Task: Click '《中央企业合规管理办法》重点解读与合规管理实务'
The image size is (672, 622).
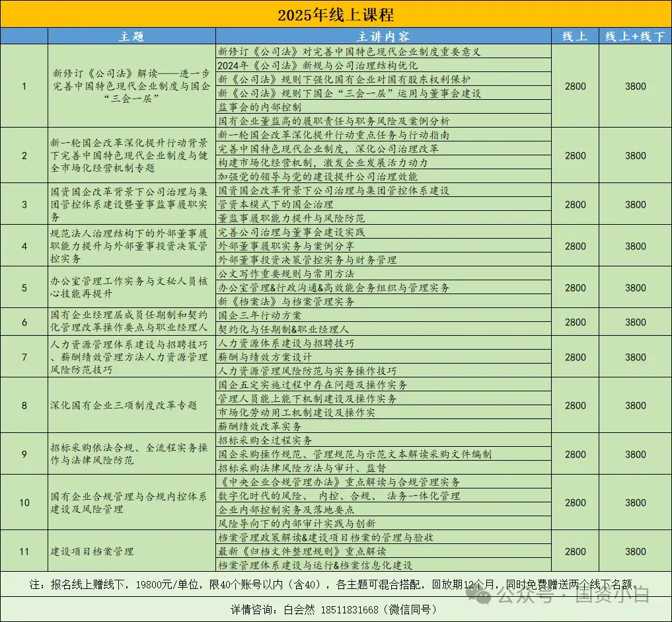Action: coord(383,482)
